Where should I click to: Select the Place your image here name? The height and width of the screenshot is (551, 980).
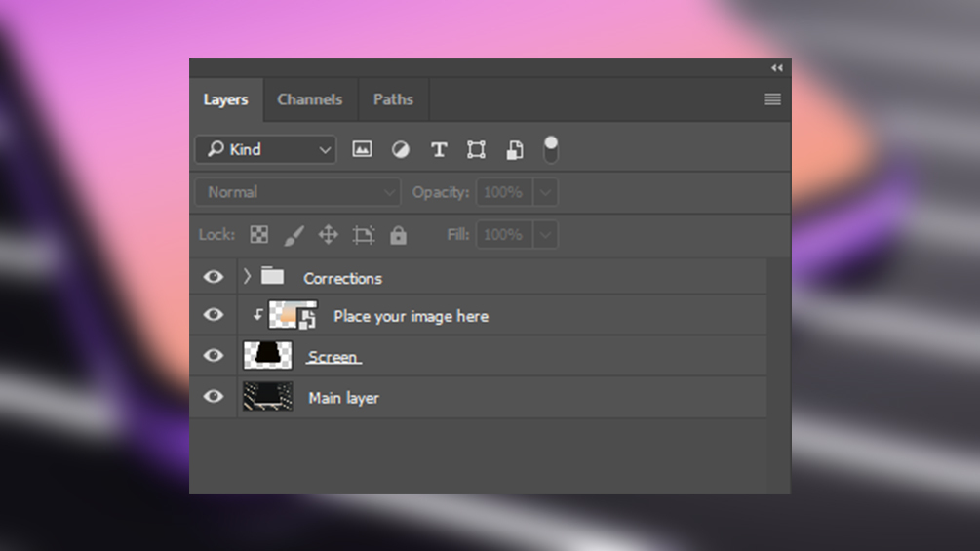pos(411,317)
